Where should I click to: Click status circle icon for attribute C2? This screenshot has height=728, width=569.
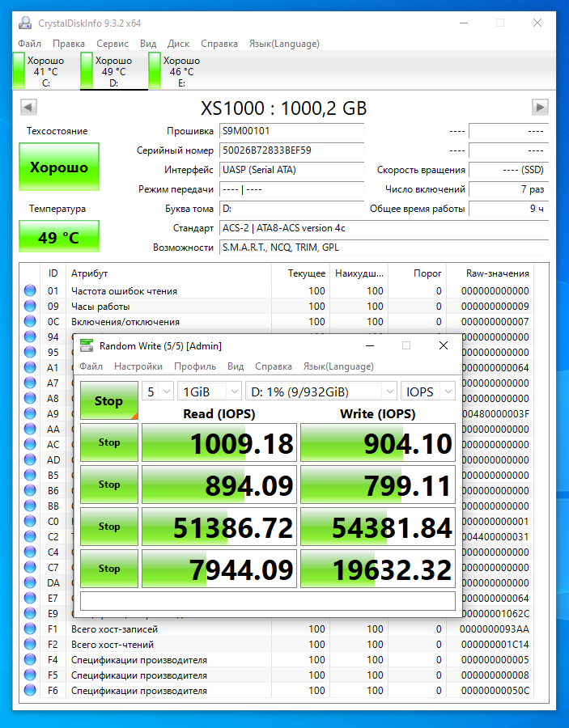click(30, 536)
